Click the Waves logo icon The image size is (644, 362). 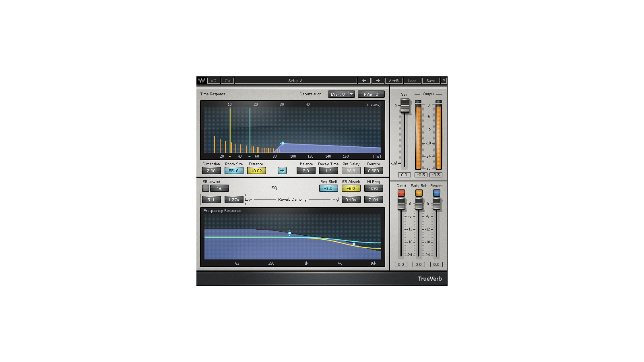tap(202, 80)
